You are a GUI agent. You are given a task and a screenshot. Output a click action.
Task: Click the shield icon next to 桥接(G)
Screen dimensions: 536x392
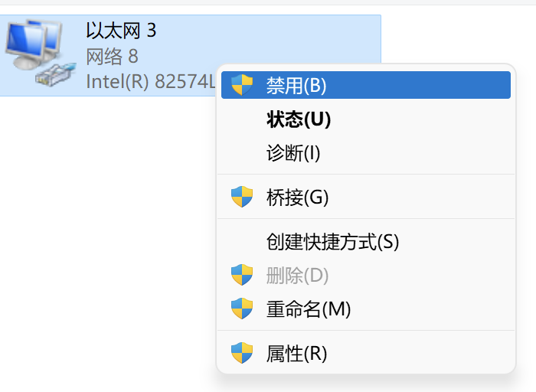pyautogui.click(x=242, y=197)
